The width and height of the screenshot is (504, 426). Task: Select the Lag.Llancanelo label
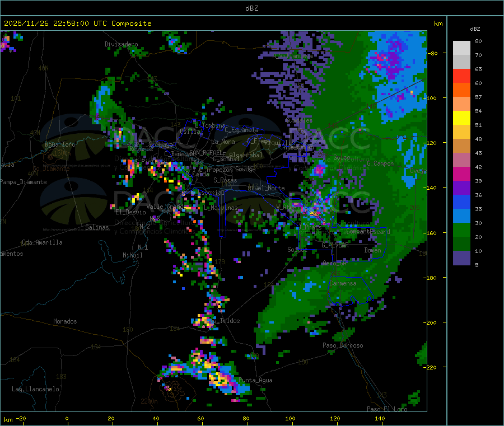35,389
